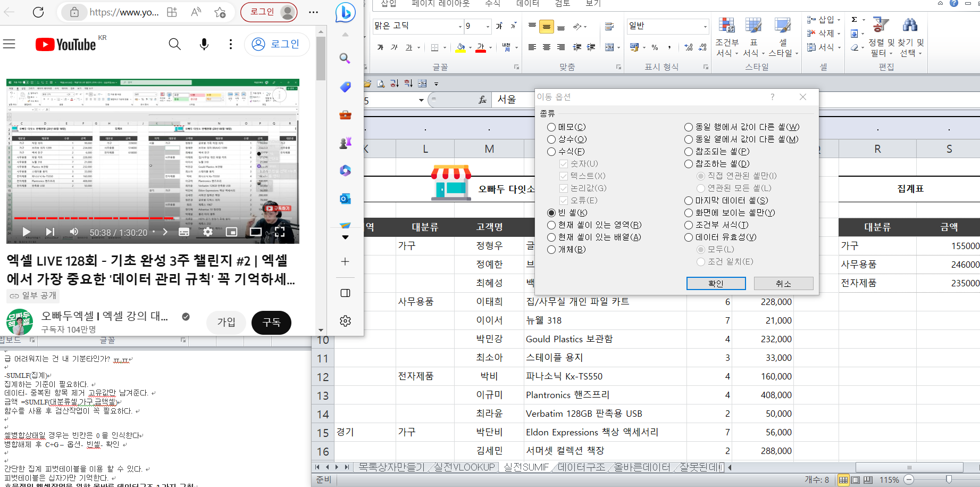Select the 메모(C) radio option

tap(551, 127)
